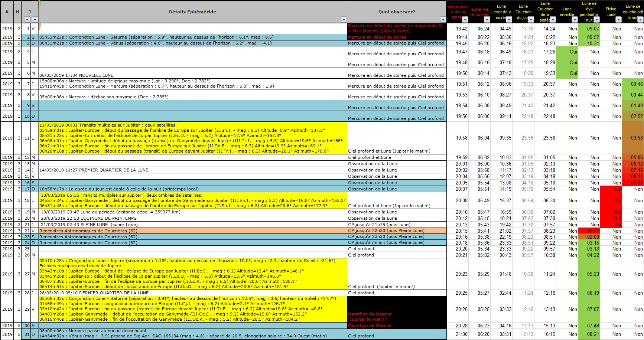Open the Détails Ephéméride filter dropdown
The height and width of the screenshot is (340, 644).
(x=344, y=19)
